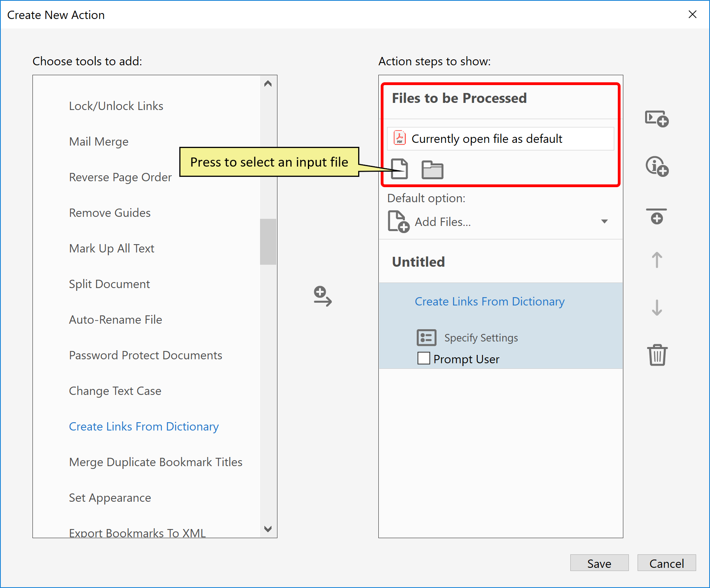Delete the selected step using the trash icon
This screenshot has width=710, height=588.
click(657, 355)
